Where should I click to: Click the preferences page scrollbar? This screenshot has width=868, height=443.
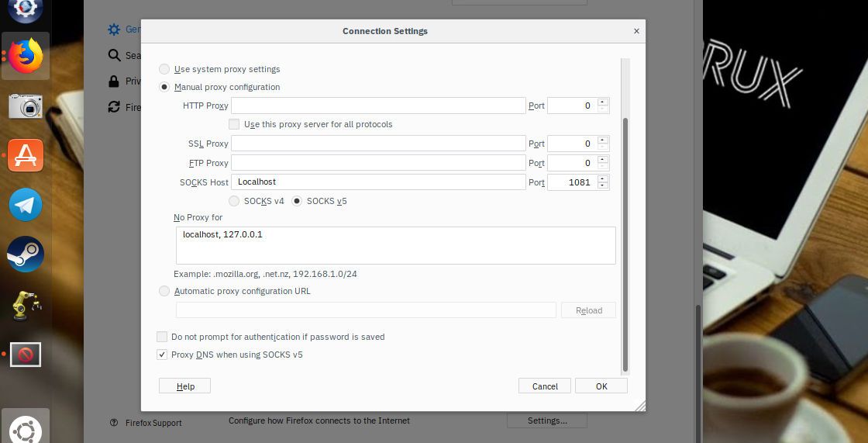698,374
